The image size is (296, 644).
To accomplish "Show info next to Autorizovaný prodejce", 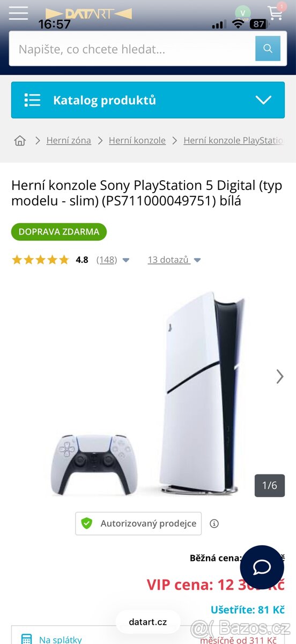I will [214, 523].
